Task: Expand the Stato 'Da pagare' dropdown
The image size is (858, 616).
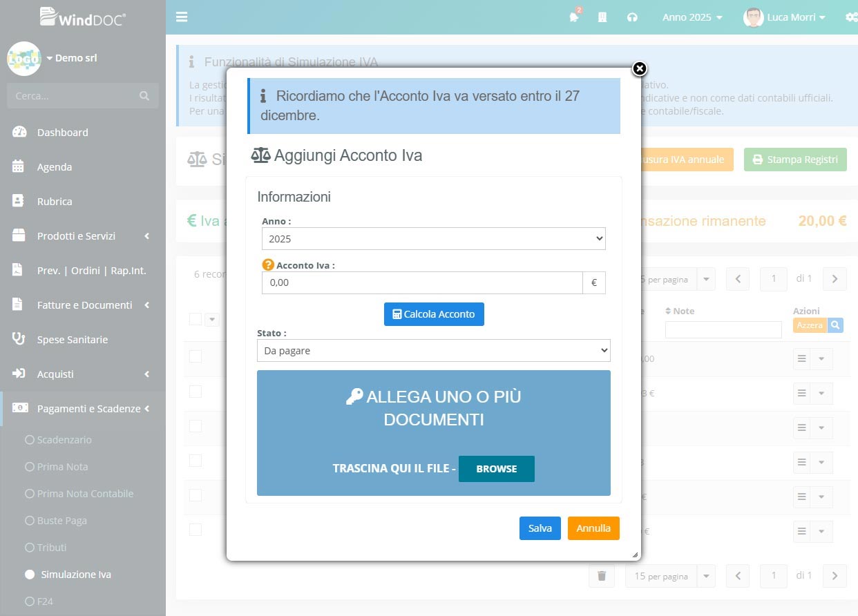Action: 433,351
